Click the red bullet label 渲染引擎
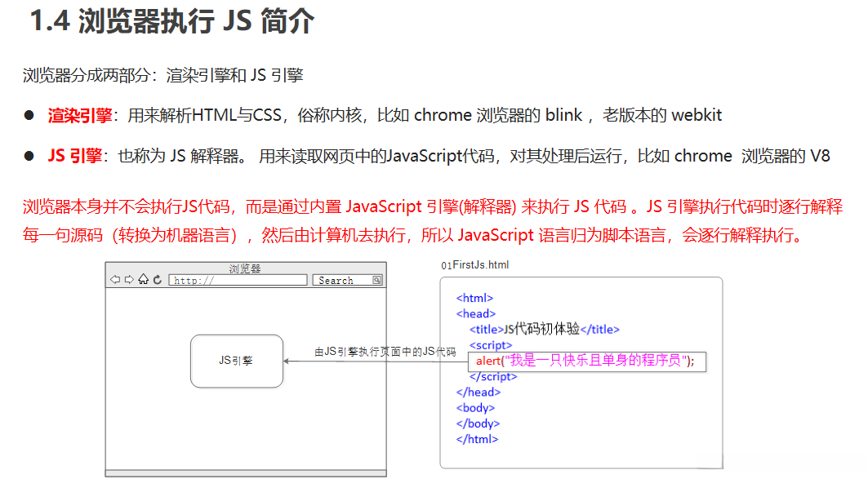This screenshot has height=479, width=868. 80,115
